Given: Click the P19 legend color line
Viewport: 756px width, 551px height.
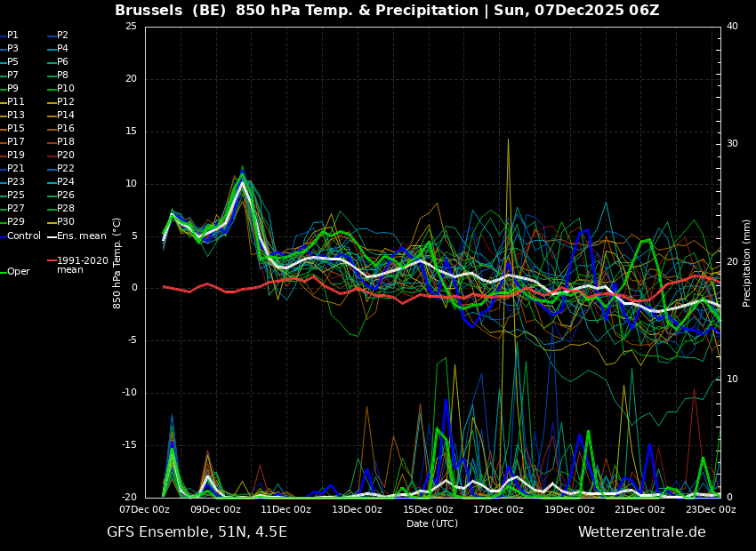Looking at the screenshot, I should (3, 156).
